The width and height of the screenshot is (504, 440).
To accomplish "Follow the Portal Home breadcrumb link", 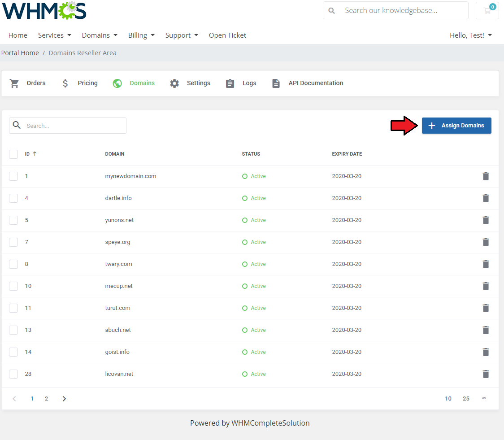I will [x=20, y=53].
